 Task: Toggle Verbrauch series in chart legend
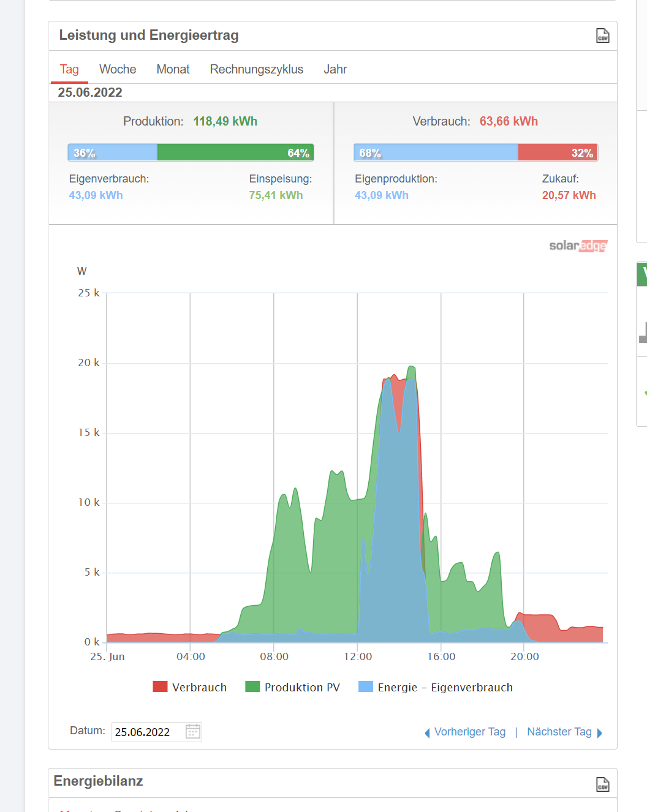click(x=190, y=687)
